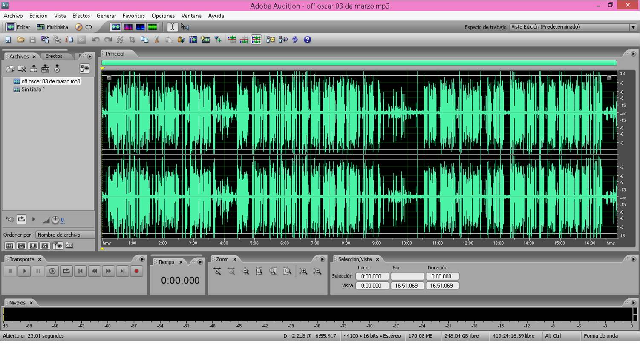Click green horizontal zoom scrollbar above waveform
640x364 pixels.
pyautogui.click(x=359, y=63)
